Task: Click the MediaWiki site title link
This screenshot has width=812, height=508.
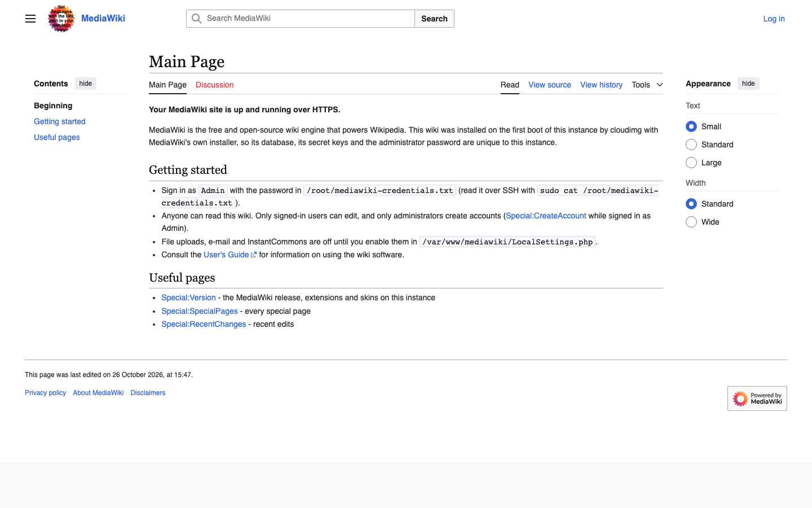Action: click(103, 18)
